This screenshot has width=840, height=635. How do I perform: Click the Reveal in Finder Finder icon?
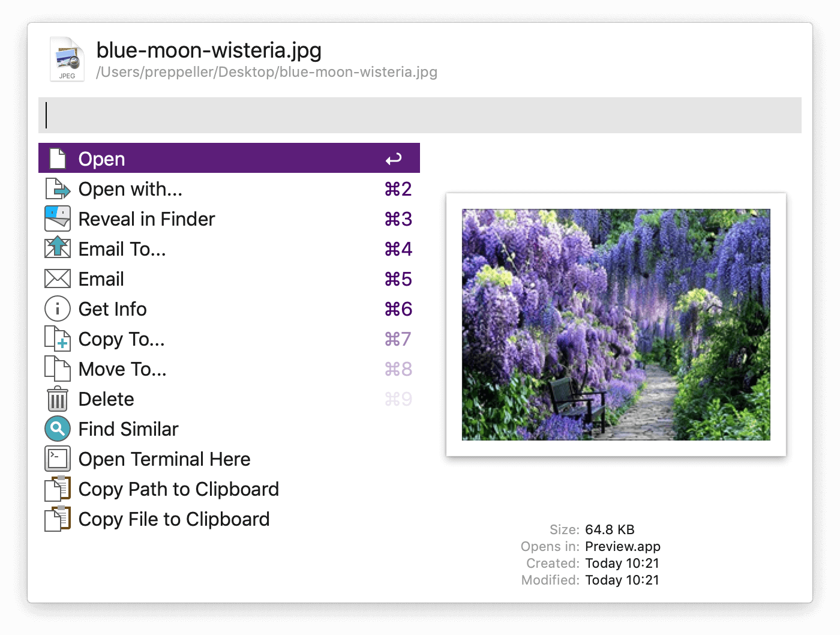56,218
